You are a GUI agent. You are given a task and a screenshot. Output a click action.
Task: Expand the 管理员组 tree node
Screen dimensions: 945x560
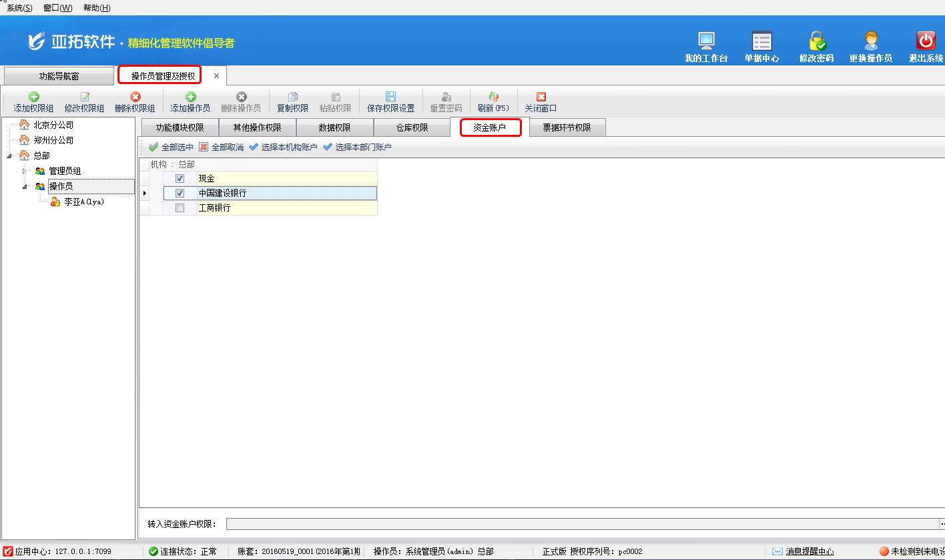tap(25, 172)
